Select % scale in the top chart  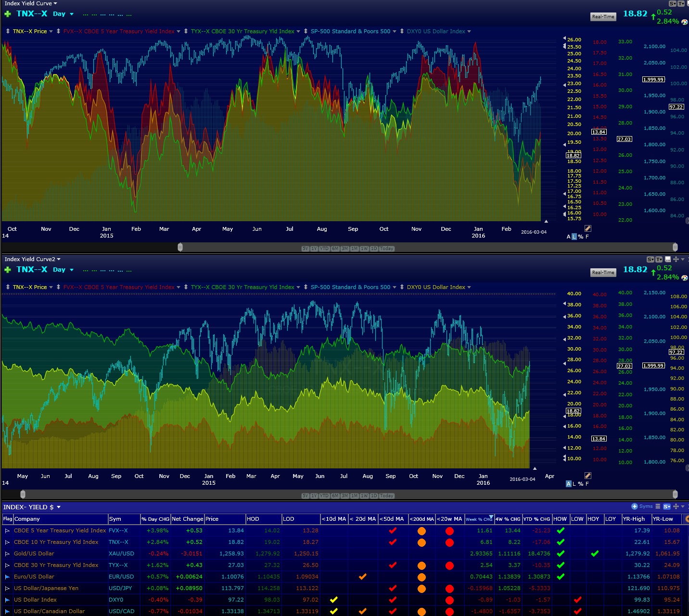click(x=581, y=237)
